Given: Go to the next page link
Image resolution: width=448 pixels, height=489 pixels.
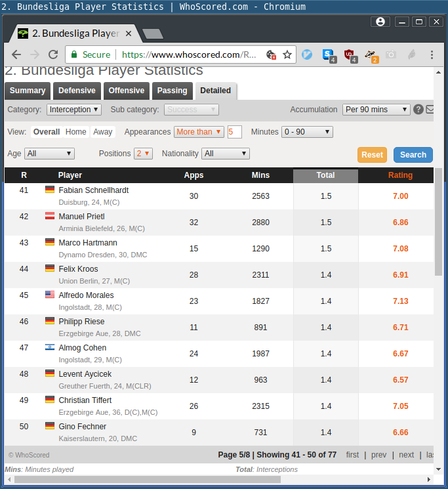Looking at the screenshot, I should coord(406,455).
